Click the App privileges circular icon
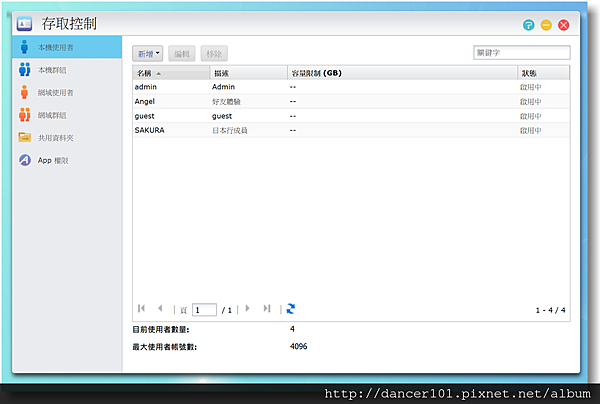 tap(25, 160)
